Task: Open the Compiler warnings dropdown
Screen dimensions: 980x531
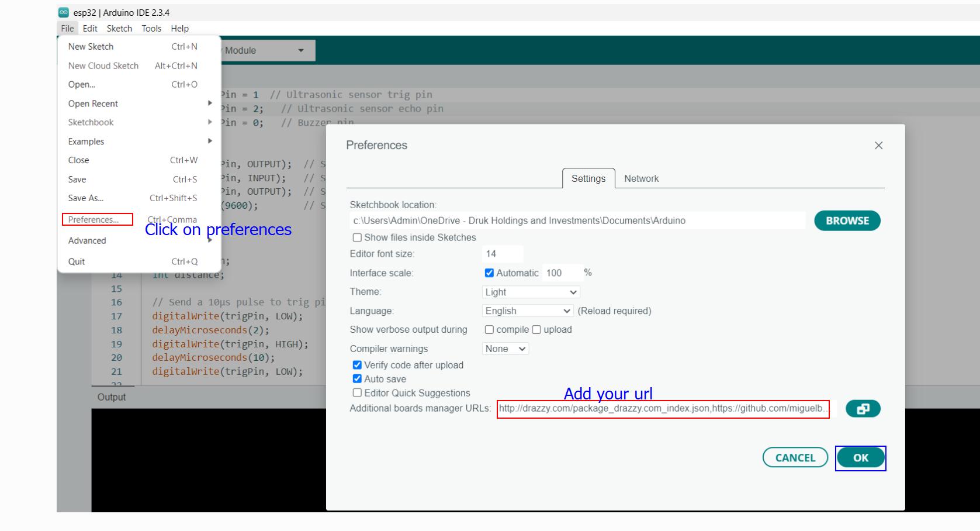Action: (505, 349)
